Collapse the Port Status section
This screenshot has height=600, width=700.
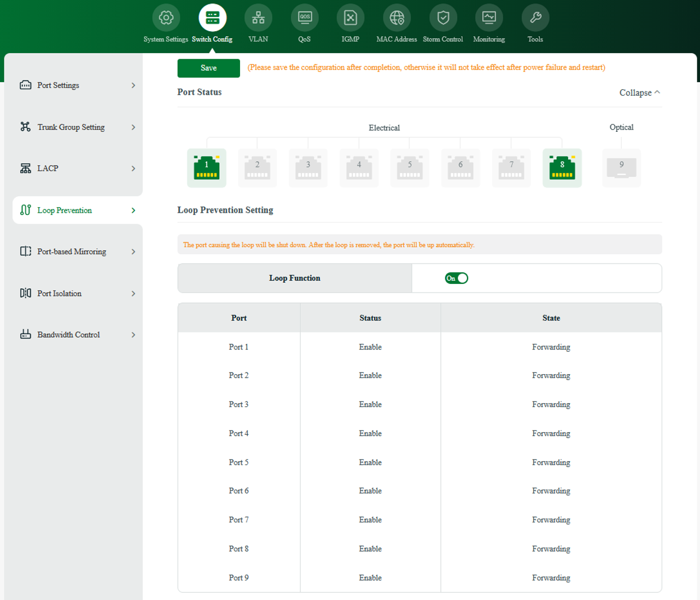pyautogui.click(x=639, y=92)
